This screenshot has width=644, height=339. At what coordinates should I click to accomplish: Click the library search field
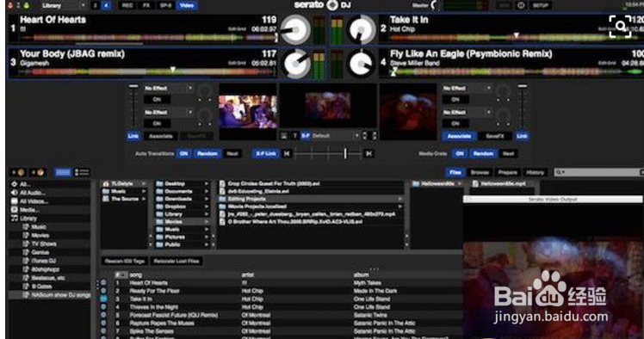(598, 172)
